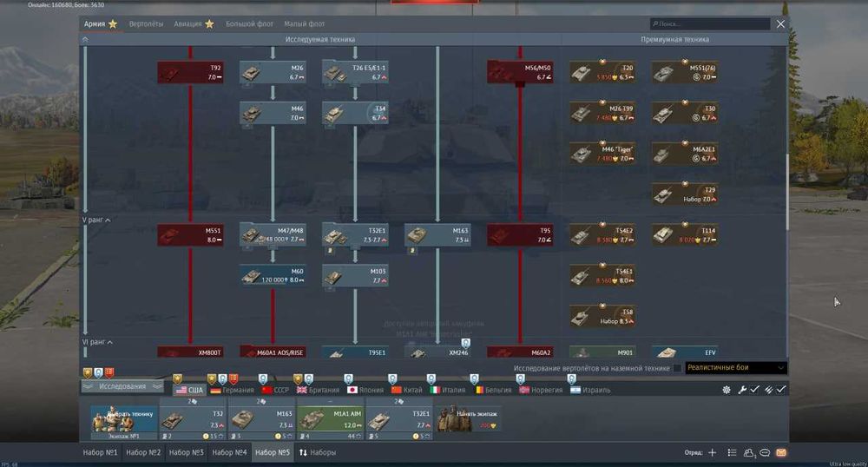
Task: Click the Japan flag icon
Action: coord(352,390)
